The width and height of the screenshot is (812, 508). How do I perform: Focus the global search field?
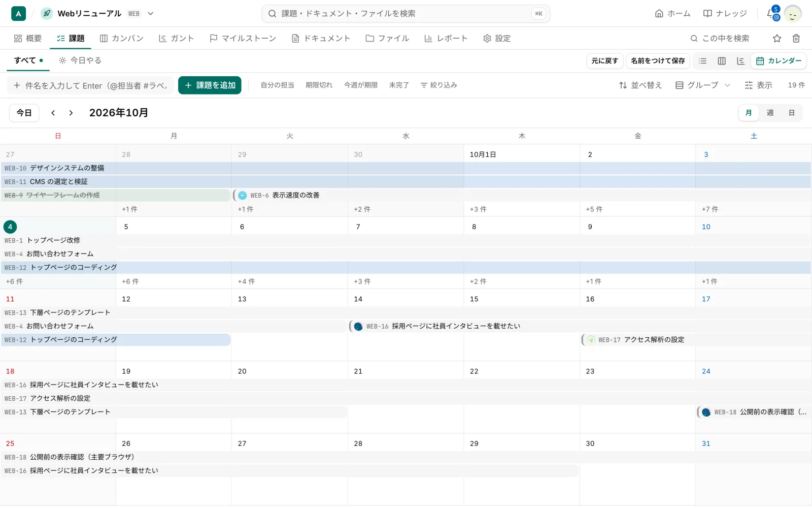[x=405, y=14]
